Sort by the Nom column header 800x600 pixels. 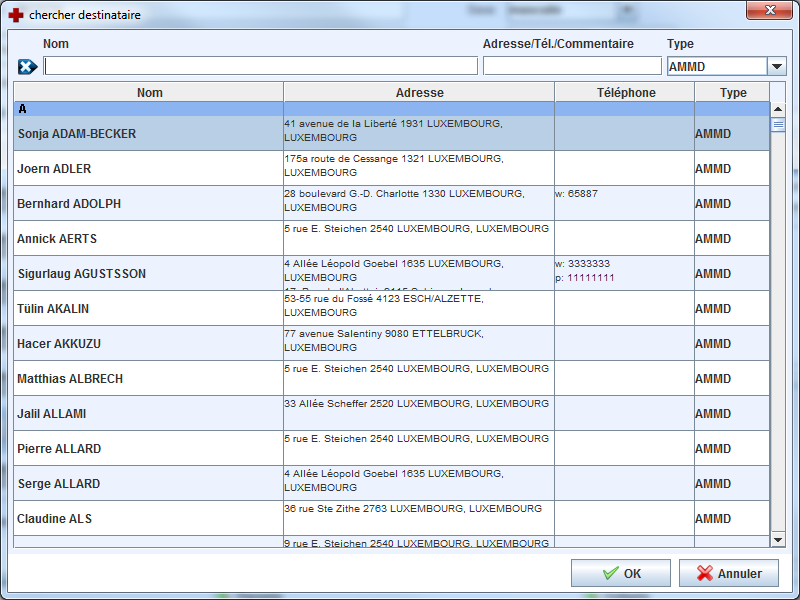coord(149,92)
